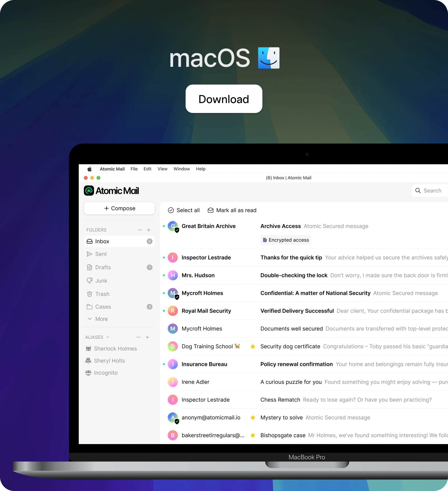This screenshot has width=448, height=491.
Task: Open the Help menu
Action: pyautogui.click(x=201, y=169)
